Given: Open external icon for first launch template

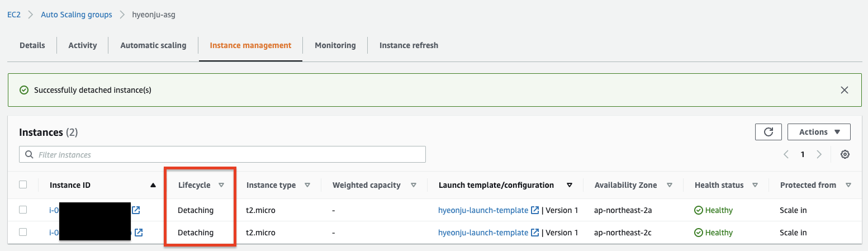Looking at the screenshot, I should click(535, 210).
